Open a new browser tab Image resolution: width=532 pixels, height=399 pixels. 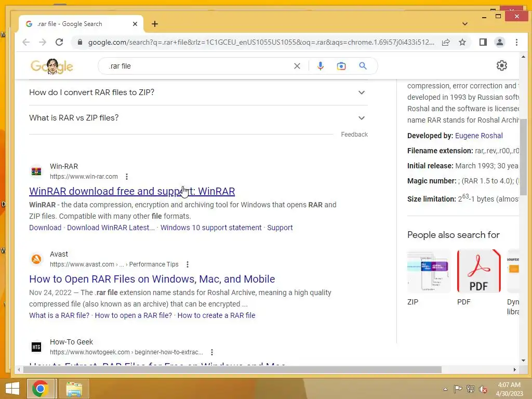[x=155, y=24]
